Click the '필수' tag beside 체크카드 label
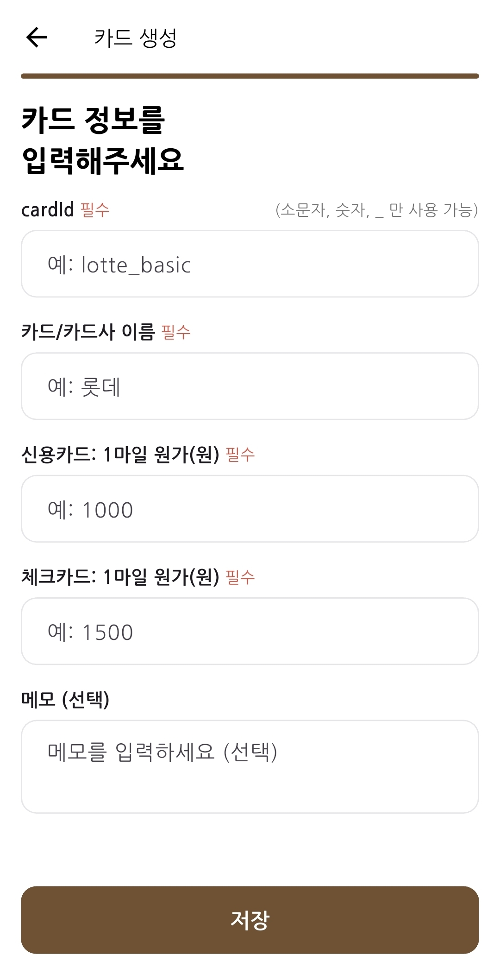 [x=240, y=577]
